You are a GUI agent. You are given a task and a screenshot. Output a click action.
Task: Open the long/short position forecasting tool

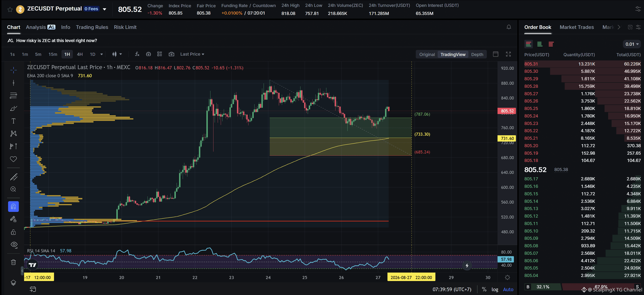(14, 146)
